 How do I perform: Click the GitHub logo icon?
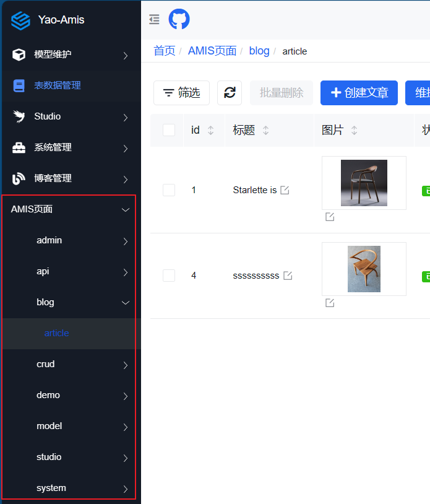coord(179,19)
